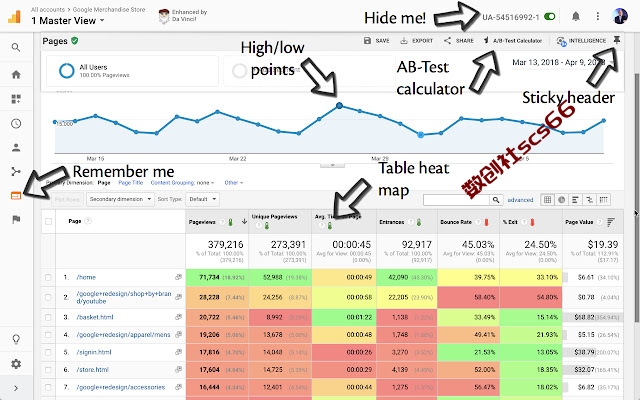Open the three-dot more menu
This screenshot has width=640, height=400.
(x=598, y=16)
